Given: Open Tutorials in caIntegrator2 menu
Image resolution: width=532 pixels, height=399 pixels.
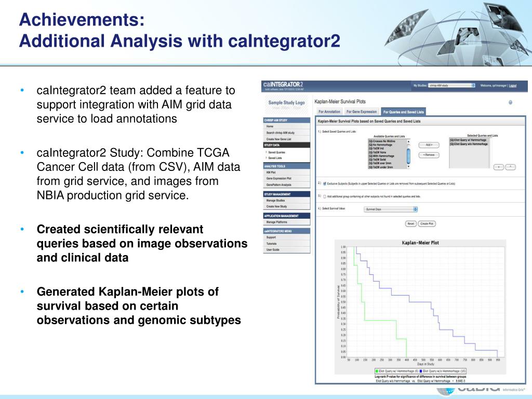Looking at the screenshot, I should pos(287,244).
